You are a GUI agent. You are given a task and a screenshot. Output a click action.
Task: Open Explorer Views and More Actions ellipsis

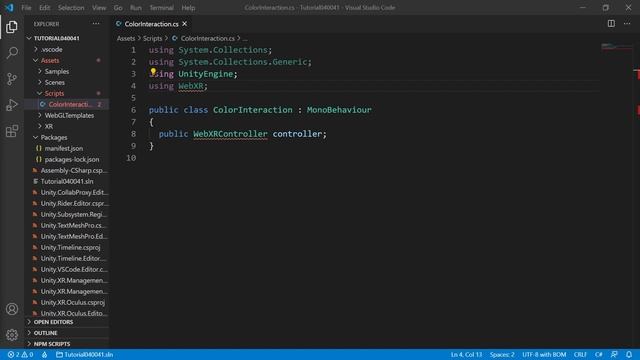[96, 24]
